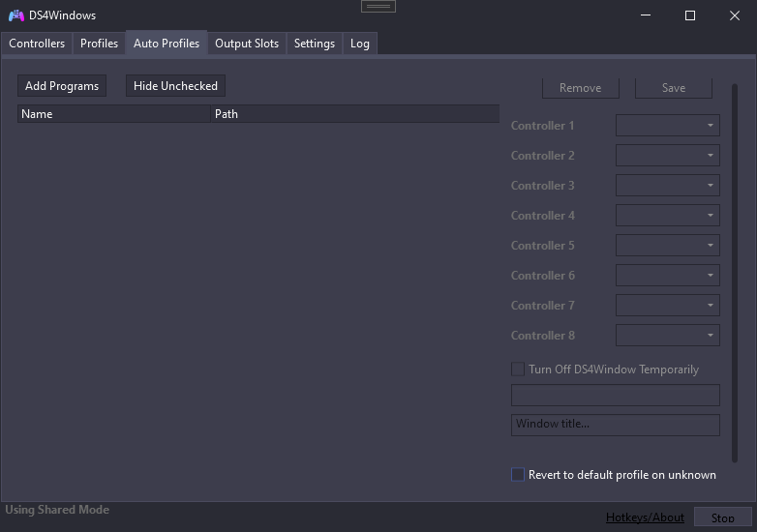Image resolution: width=757 pixels, height=532 pixels.
Task: Click the grip handle atop the title bar
Action: [x=378, y=6]
